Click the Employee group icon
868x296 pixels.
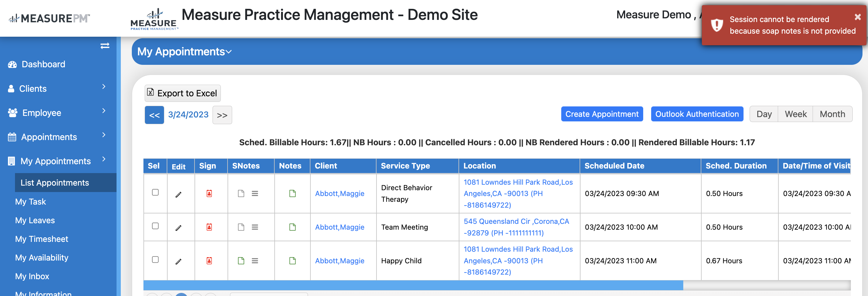point(13,113)
